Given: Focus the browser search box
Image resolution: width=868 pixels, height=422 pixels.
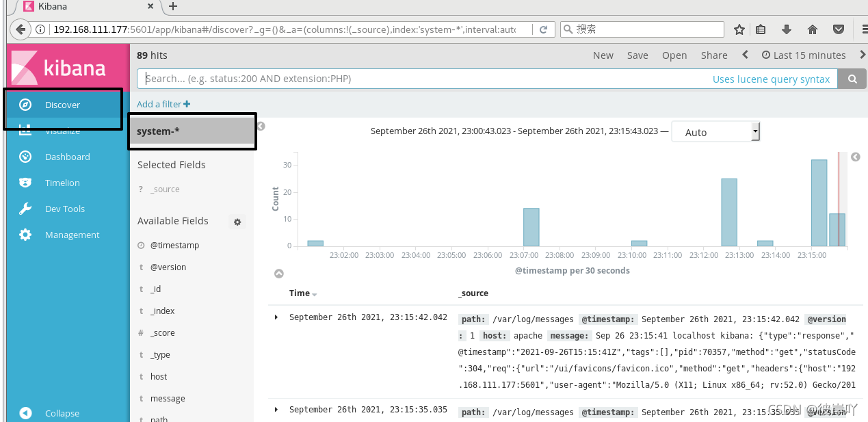Looking at the screenshot, I should (642, 29).
